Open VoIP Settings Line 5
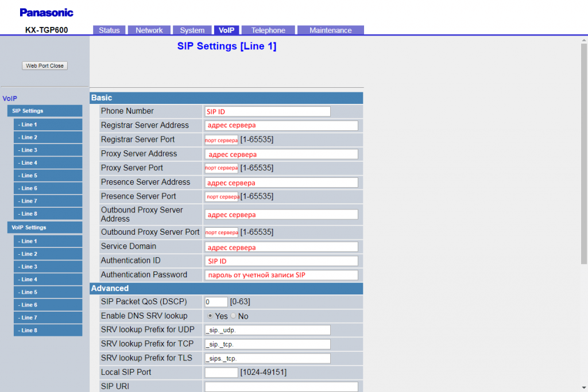Screen dimensions: 588x392 click(48, 292)
